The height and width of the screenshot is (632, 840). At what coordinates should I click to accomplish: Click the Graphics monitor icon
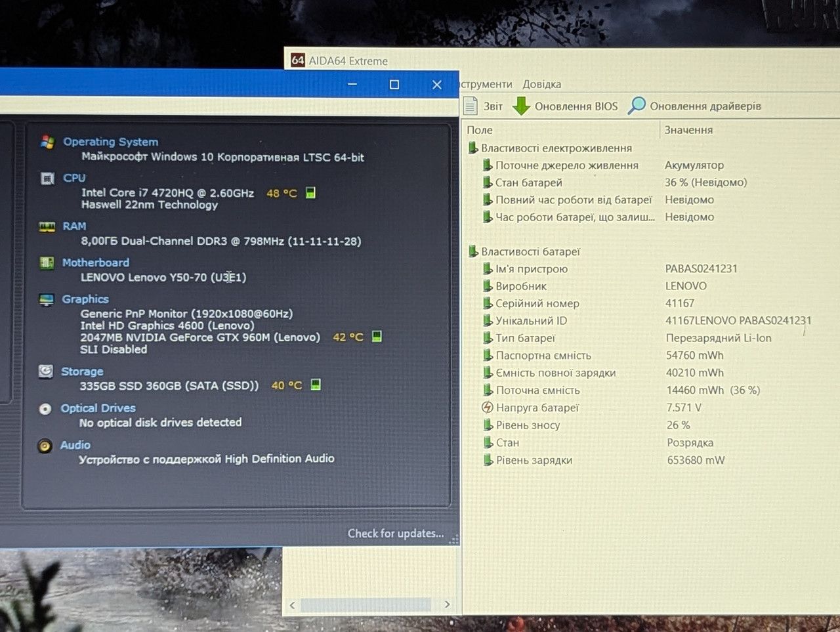point(47,300)
